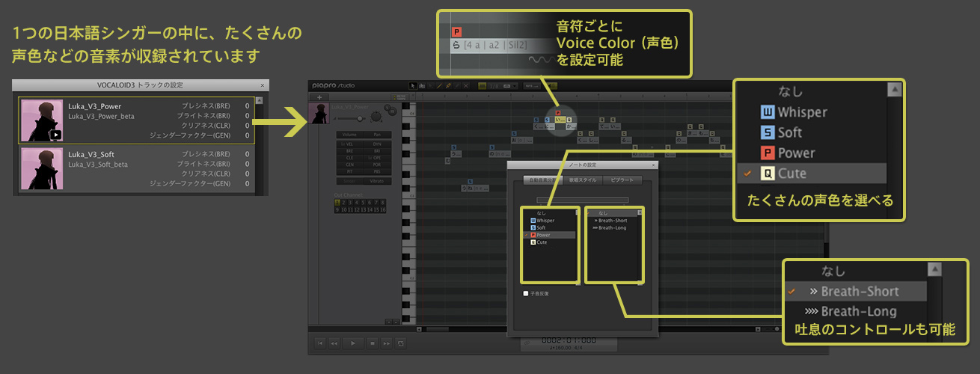The image size is (980, 374).
Task: Click the Vibrato button in track panel
Action: pyautogui.click(x=377, y=181)
